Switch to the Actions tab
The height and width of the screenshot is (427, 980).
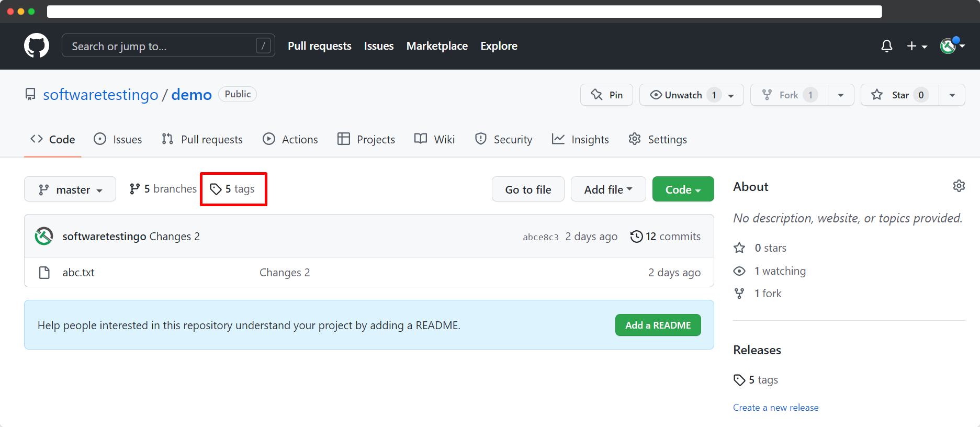point(290,139)
